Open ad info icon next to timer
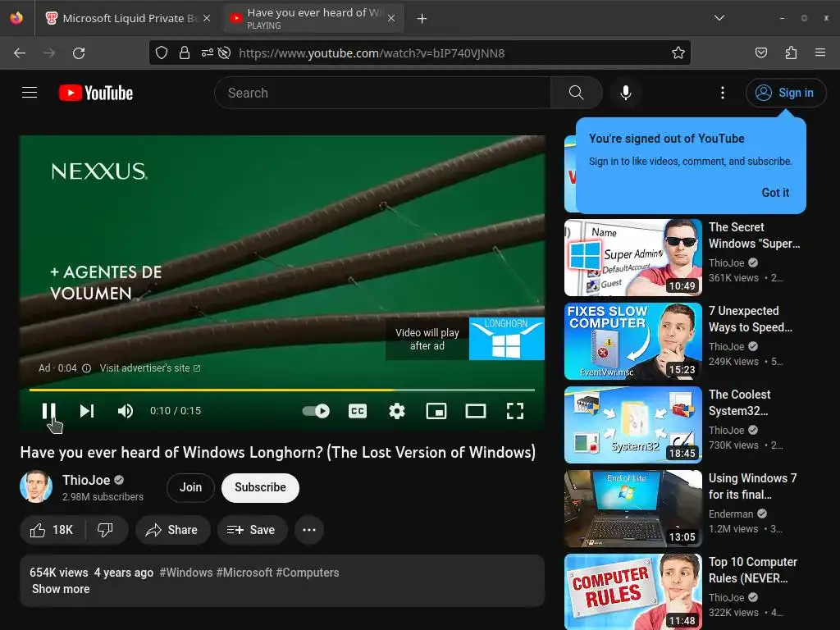This screenshot has width=840, height=630. [86, 368]
